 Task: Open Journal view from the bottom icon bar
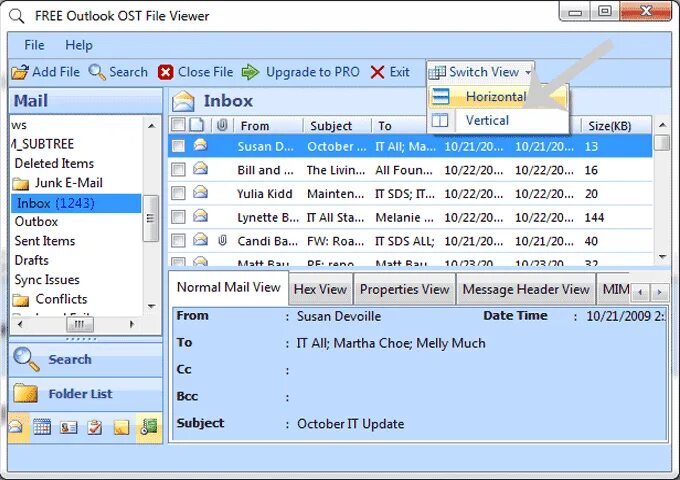point(149,428)
